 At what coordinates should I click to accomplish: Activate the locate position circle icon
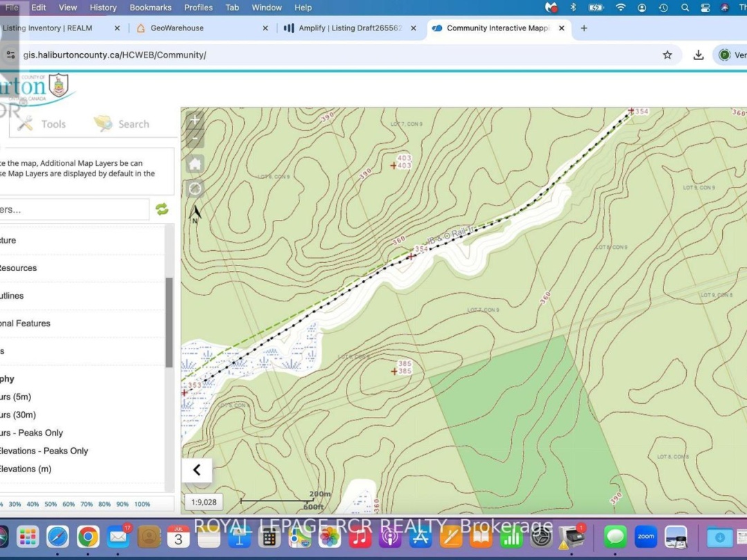[194, 189]
